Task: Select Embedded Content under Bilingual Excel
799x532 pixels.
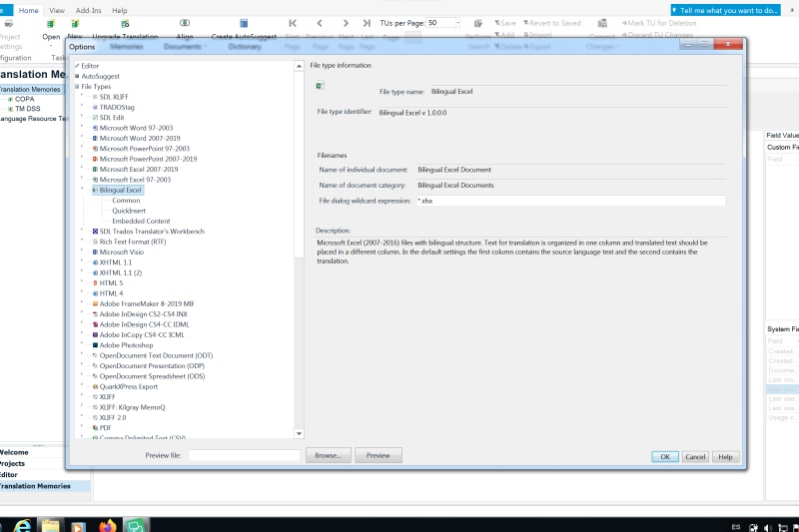Action: [x=141, y=221]
